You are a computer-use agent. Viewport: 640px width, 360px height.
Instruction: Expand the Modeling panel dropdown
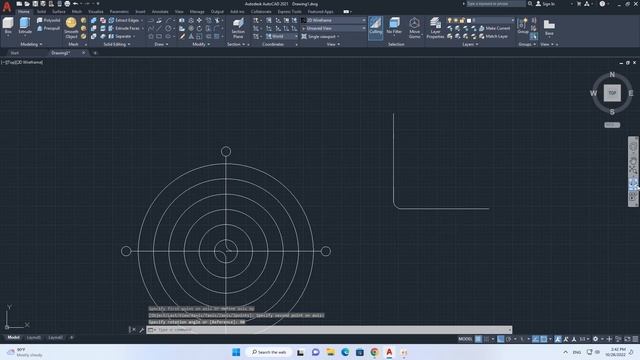[31, 44]
